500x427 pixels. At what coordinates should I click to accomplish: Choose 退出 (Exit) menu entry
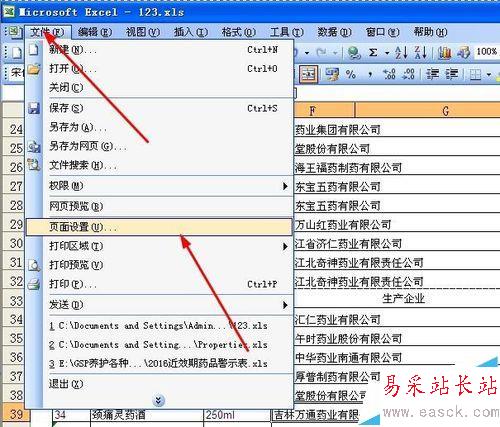click(159, 384)
